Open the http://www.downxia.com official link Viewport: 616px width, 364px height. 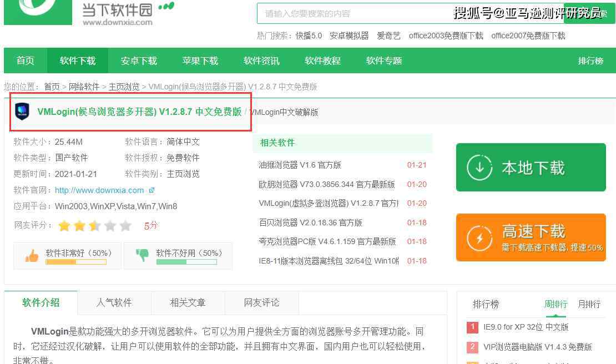click(99, 190)
